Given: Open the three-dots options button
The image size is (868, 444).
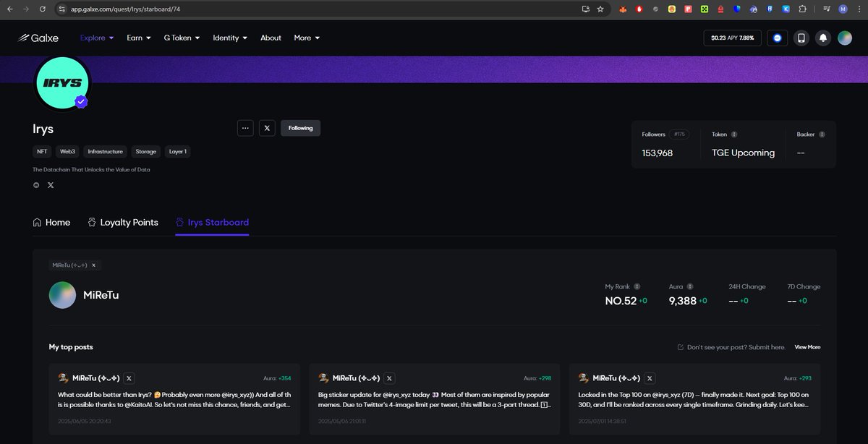Looking at the screenshot, I should pyautogui.click(x=245, y=128).
